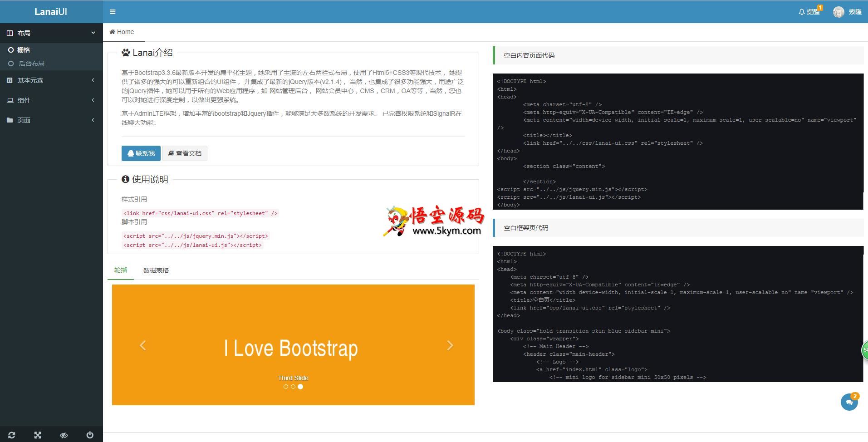
Task: Click the 空白框架页代码 heading
Action: (x=526, y=228)
